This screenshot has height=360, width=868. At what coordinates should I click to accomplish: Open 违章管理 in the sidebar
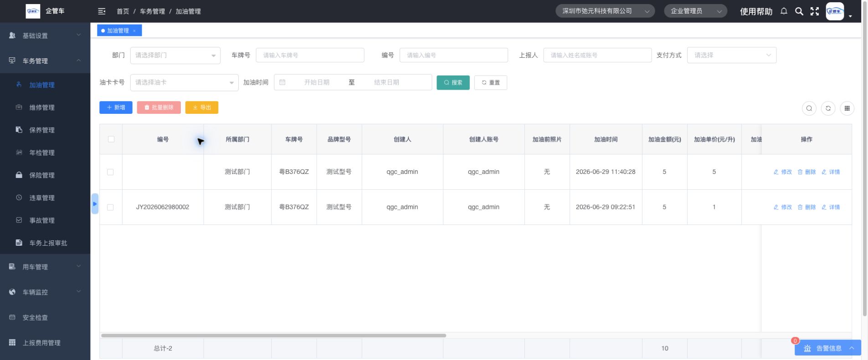pyautogui.click(x=45, y=198)
